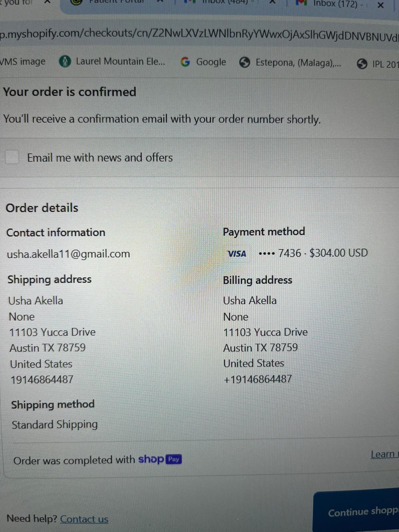Open the Estepona, (Malaga) bookmark label

pos(298,63)
